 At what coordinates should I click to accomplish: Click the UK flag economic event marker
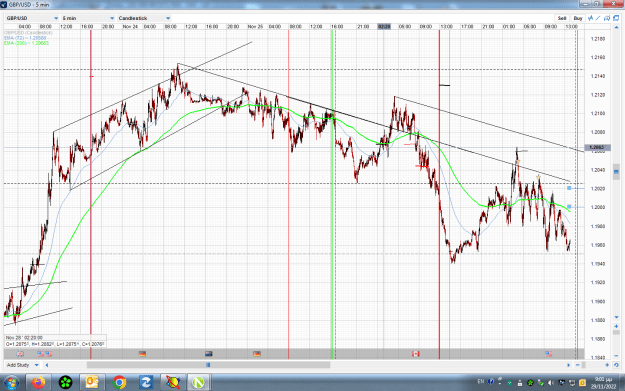pyautogui.click(x=20, y=354)
